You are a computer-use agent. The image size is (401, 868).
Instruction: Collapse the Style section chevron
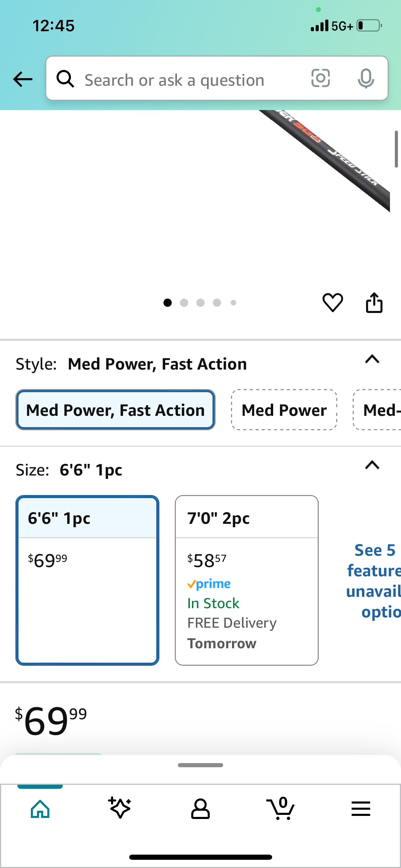tap(372, 359)
